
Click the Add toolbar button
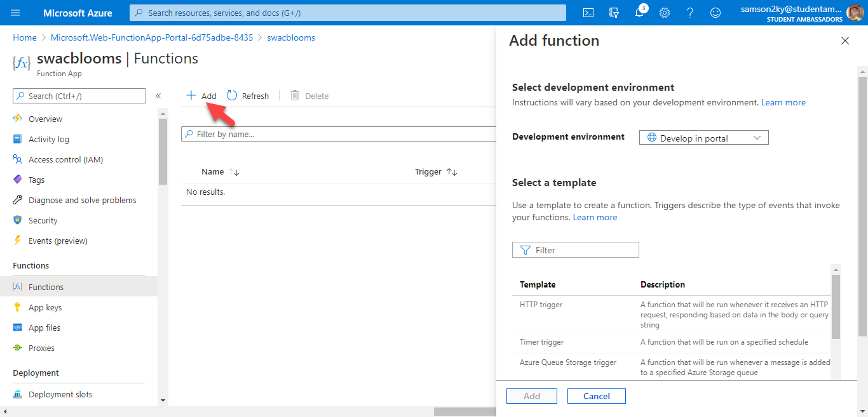[201, 96]
